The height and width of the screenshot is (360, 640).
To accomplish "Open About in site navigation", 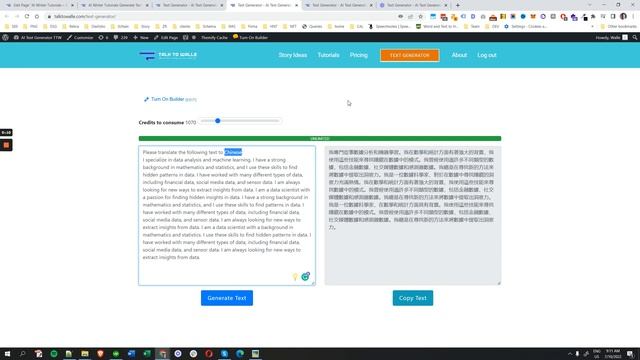I will coord(459,55).
